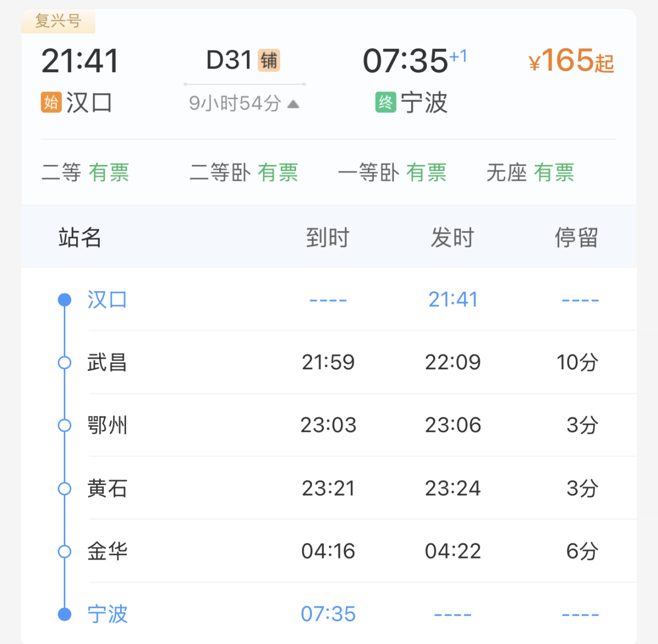Click the ¥165起 price
The image size is (658, 644).
(x=571, y=61)
